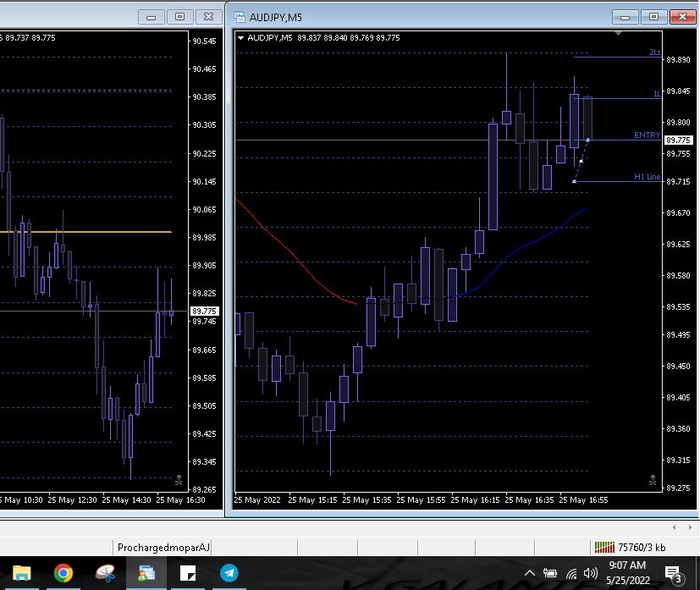Click the 25 May 16:15 time label
This screenshot has width=700, height=590.
[x=475, y=500]
